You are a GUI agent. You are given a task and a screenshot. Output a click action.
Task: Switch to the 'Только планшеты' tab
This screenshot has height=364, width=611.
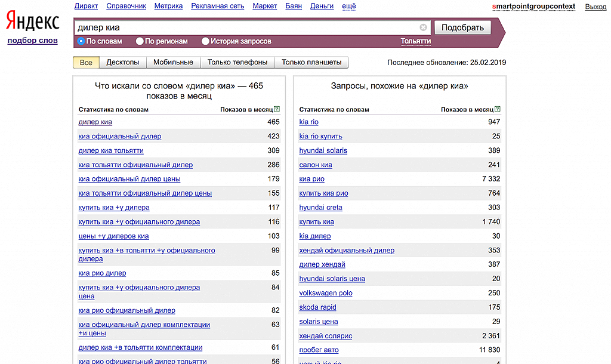pyautogui.click(x=311, y=62)
